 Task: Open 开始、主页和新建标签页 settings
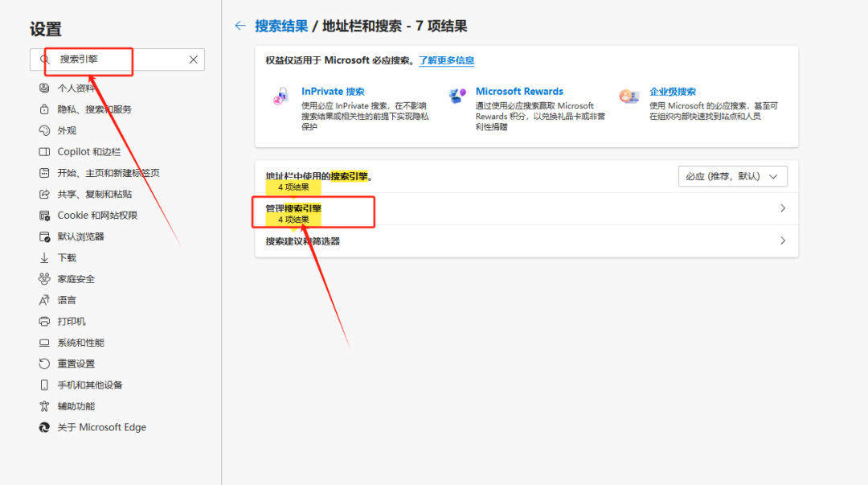pos(108,173)
